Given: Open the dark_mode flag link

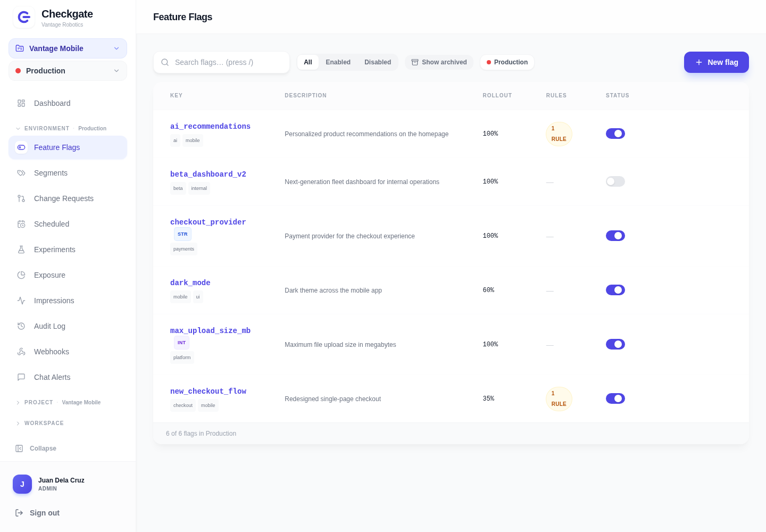Looking at the screenshot, I should pyautogui.click(x=190, y=282).
